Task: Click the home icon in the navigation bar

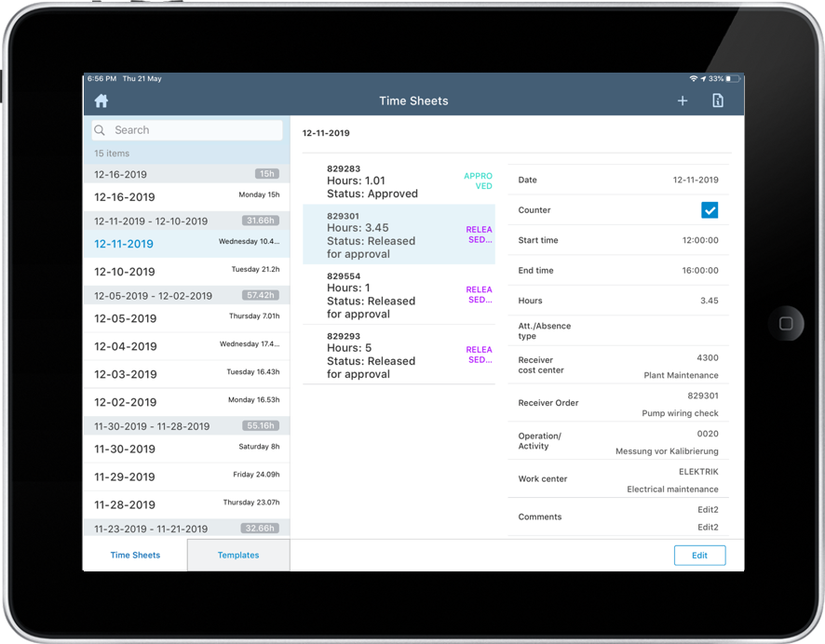Action: coord(101,101)
